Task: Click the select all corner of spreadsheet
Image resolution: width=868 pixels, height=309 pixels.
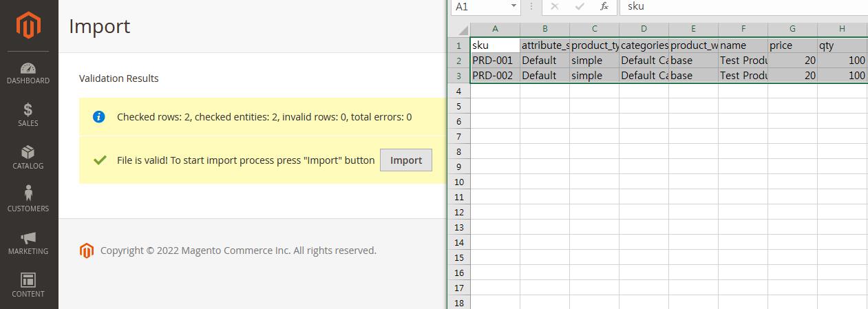Action: tap(460, 29)
